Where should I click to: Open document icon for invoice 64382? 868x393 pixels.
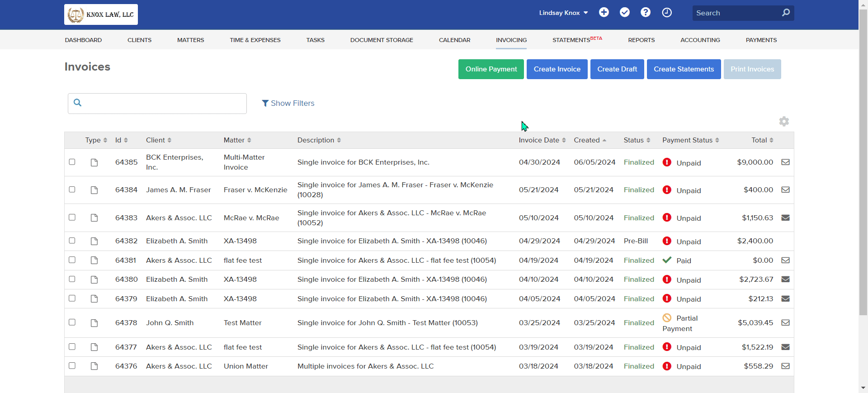pyautogui.click(x=94, y=241)
